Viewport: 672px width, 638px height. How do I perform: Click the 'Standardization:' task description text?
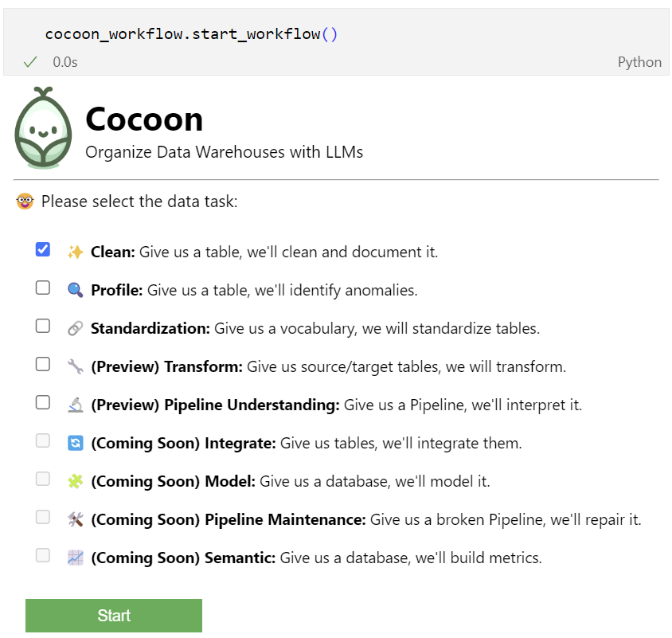tap(315, 328)
